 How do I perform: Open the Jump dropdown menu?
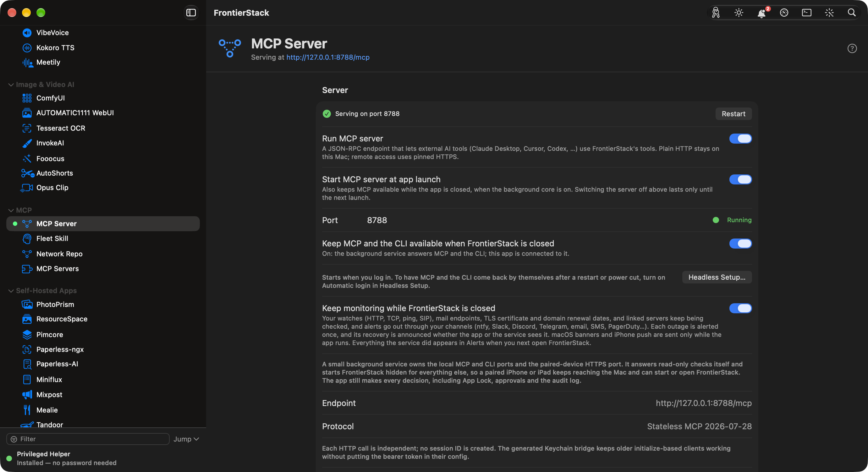coord(186,439)
